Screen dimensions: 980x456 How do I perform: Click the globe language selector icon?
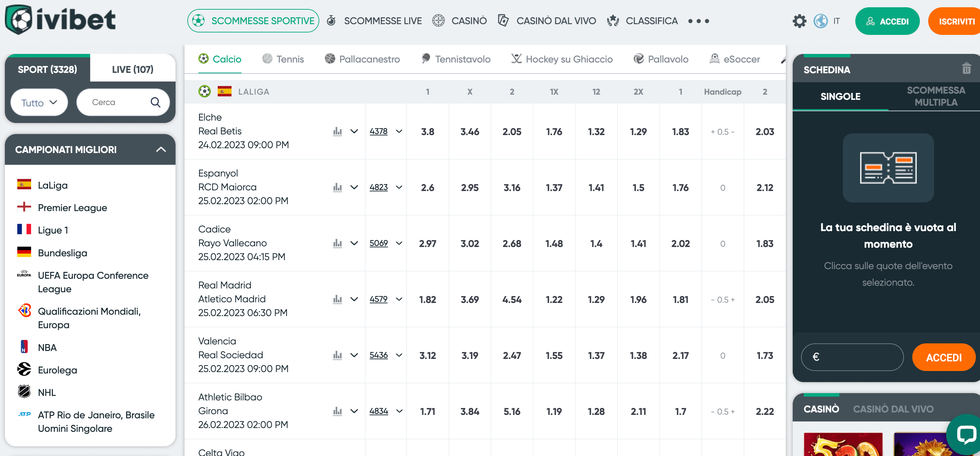click(821, 21)
